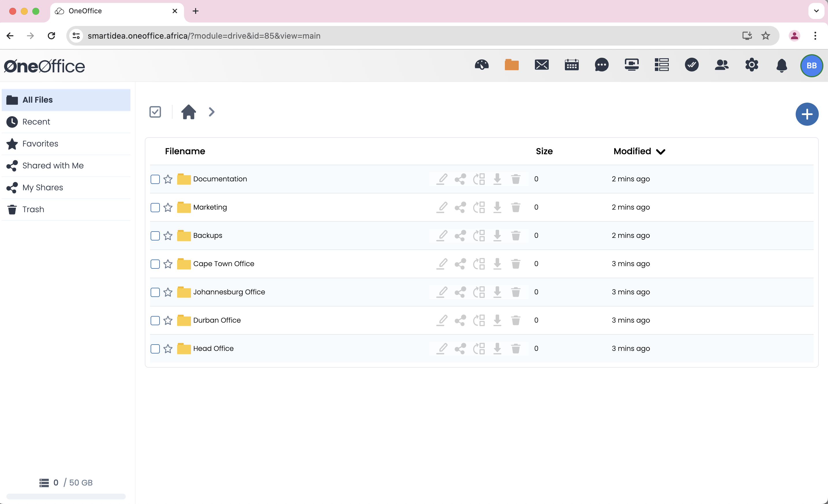
Task: Check the Documentation folder checkbox
Action: (155, 179)
